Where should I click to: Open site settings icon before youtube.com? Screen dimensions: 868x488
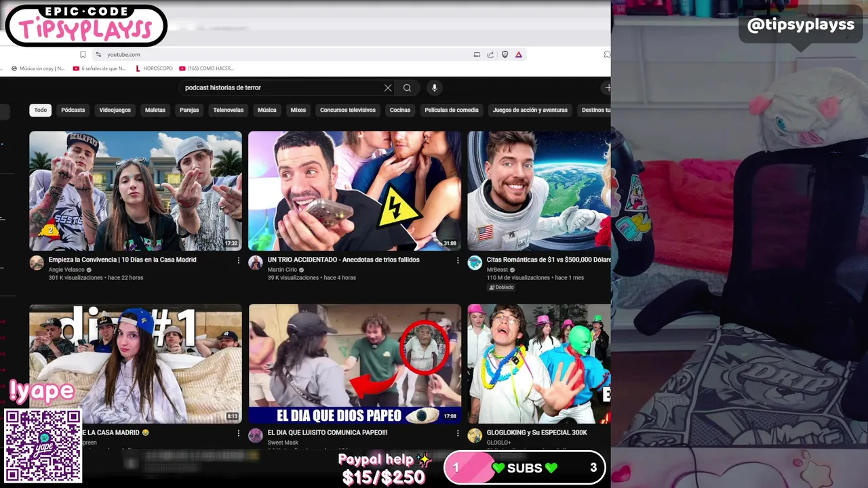(98, 54)
